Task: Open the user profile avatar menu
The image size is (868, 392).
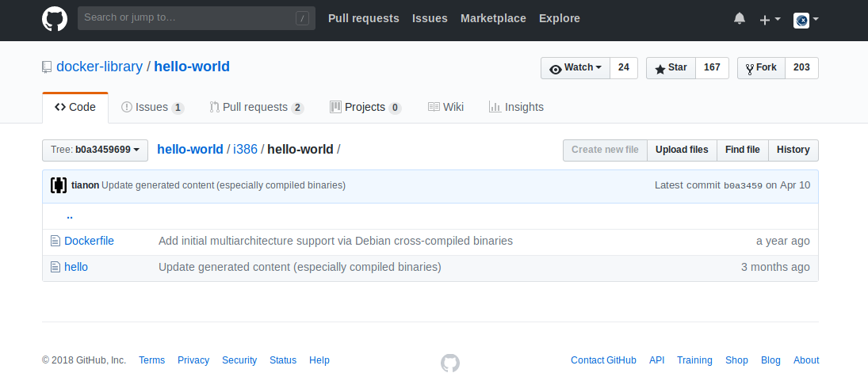Action: point(806,19)
